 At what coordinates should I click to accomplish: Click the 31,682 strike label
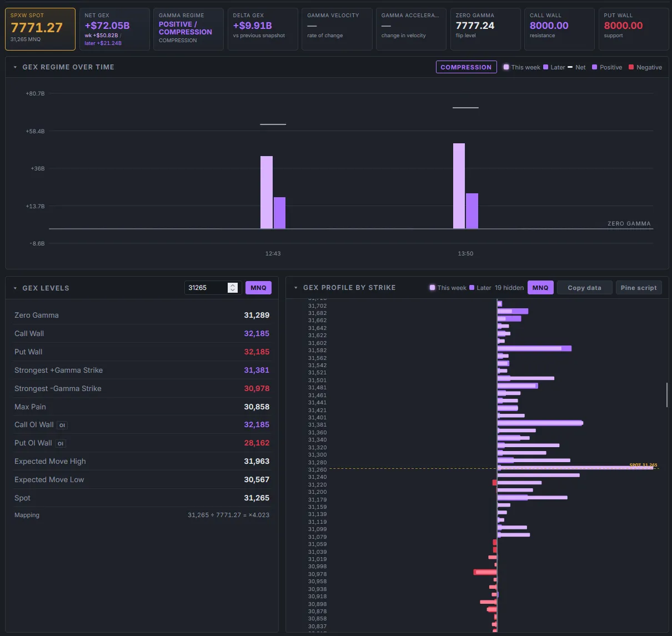tap(318, 313)
